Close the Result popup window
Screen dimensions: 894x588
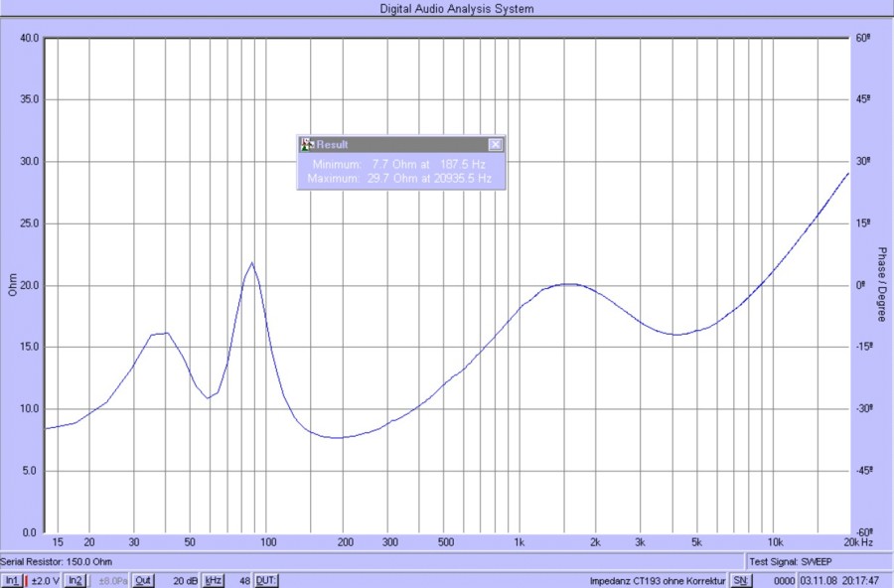(495, 144)
